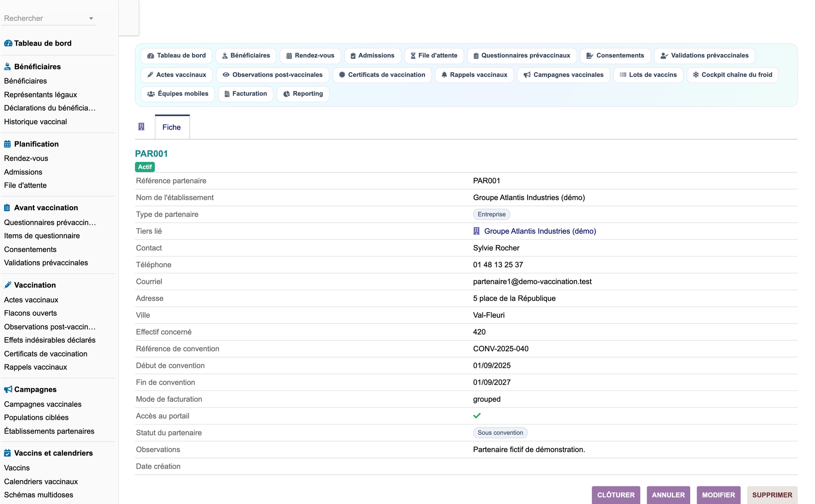Open the Rechercher dropdown arrow
This screenshot has height=504, width=815.
point(91,18)
